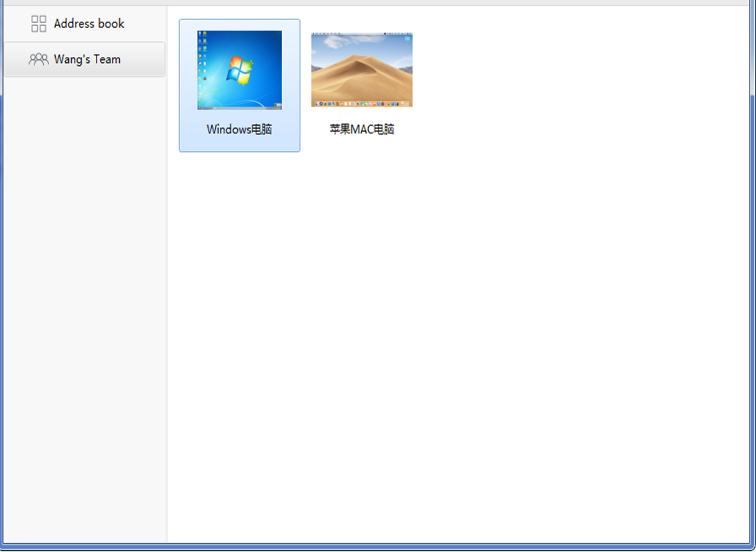
Task: Switch to the Wang's Team group
Action: coord(87,59)
